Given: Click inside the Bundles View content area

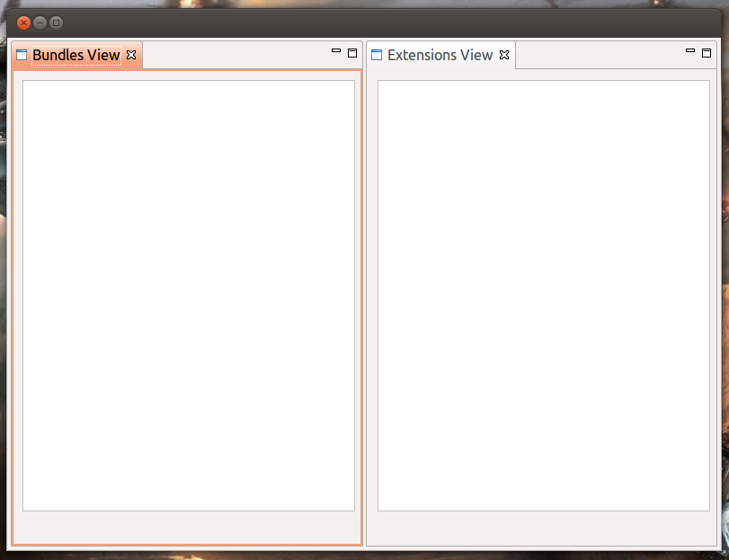Looking at the screenshot, I should (x=189, y=296).
